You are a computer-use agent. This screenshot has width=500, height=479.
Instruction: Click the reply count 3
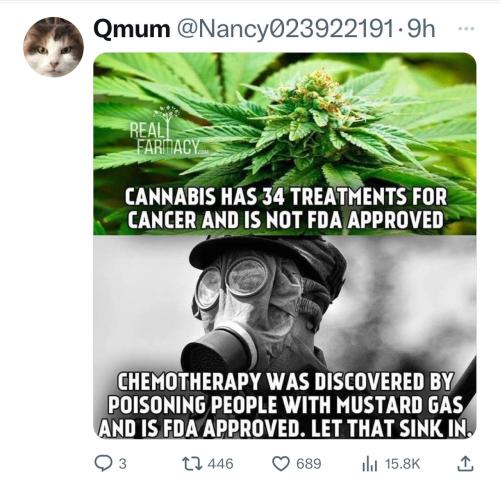[123, 464]
